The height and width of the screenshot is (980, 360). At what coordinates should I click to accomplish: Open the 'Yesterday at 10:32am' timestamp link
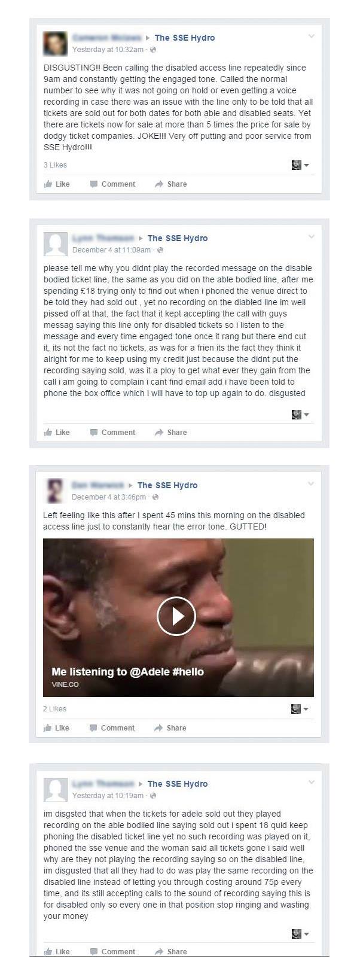(108, 50)
